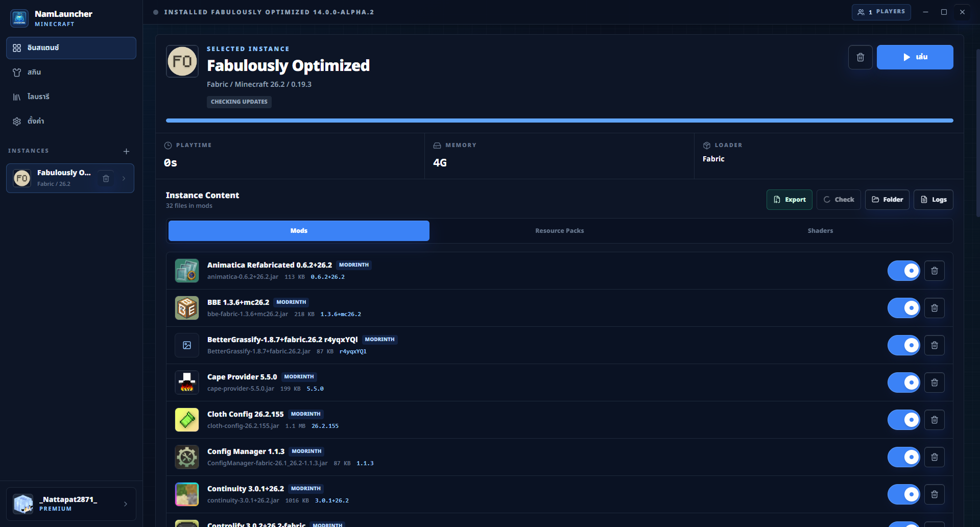
Task: Click the BetterGrassify placeholder image icon
Action: pyautogui.click(x=187, y=345)
